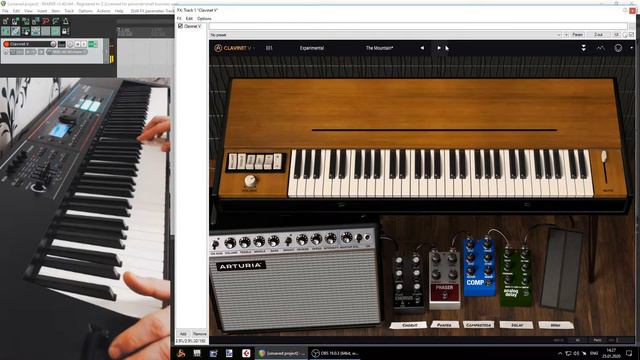Open the advanced panel double-chevron icon
The width and height of the screenshot is (640, 360).
pos(584,48)
